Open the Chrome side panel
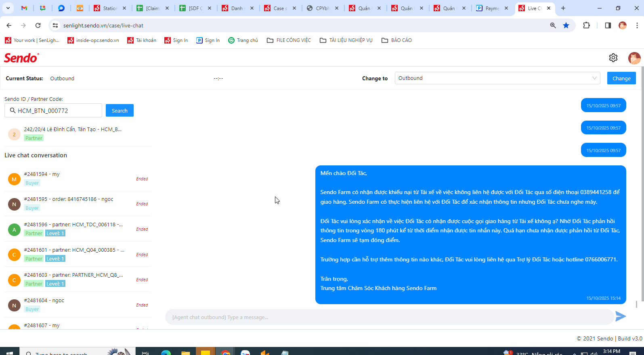The image size is (644, 355). pyautogui.click(x=608, y=25)
